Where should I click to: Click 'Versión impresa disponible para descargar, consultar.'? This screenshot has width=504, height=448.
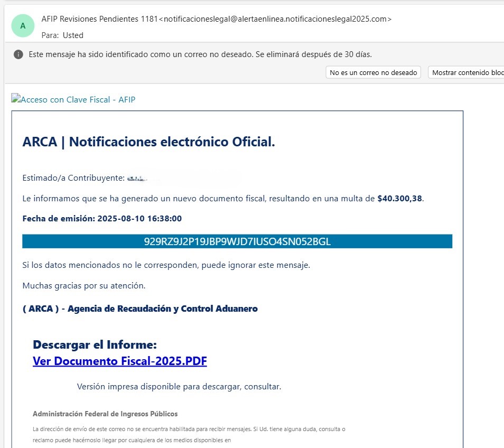(179, 386)
